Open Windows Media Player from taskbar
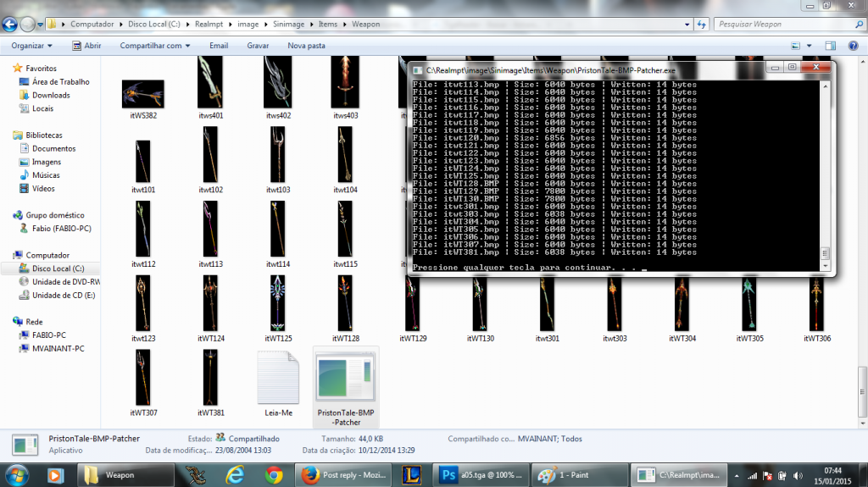This screenshot has width=868, height=487. point(55,475)
